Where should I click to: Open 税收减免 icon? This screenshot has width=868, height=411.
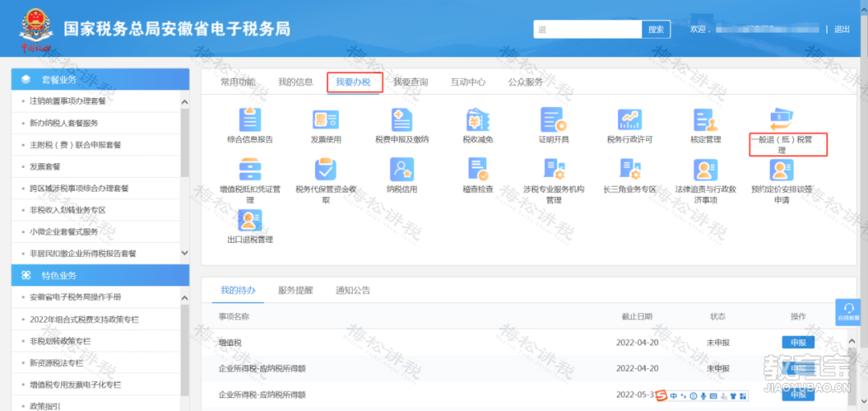pos(477,120)
